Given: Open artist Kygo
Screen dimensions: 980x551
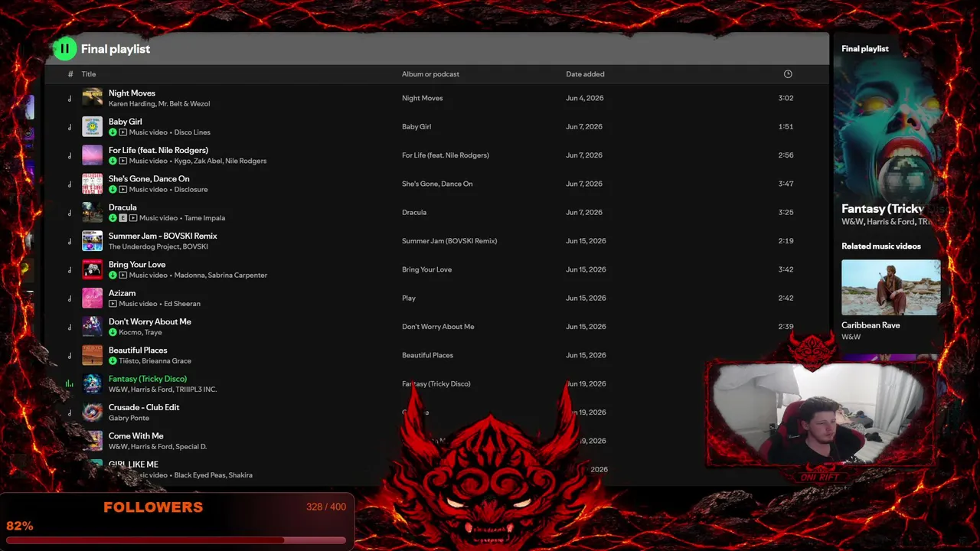Looking at the screenshot, I should click(x=182, y=161).
